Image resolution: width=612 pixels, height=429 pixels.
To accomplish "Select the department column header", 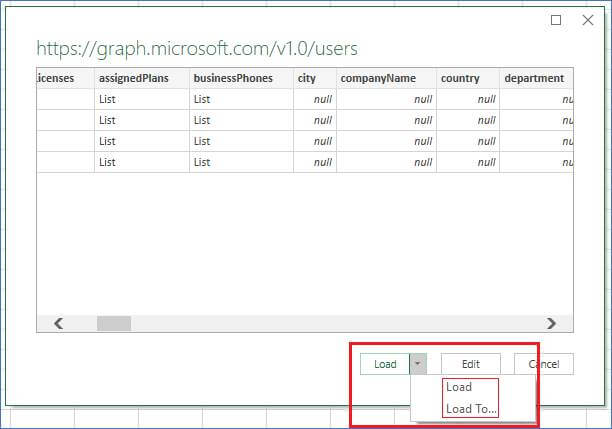I will click(537, 78).
